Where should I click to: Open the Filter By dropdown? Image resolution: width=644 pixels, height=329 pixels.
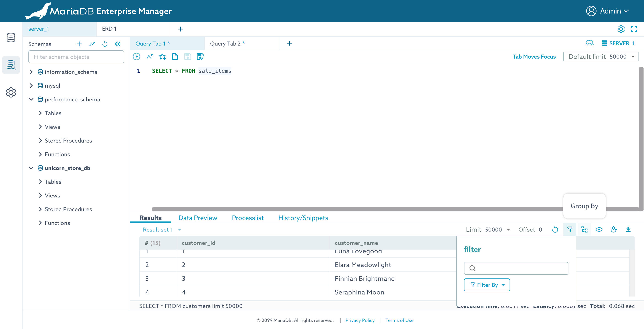[486, 285]
